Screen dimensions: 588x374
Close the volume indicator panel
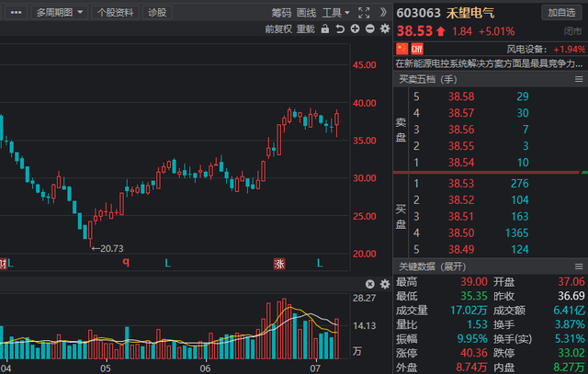coord(369,284)
